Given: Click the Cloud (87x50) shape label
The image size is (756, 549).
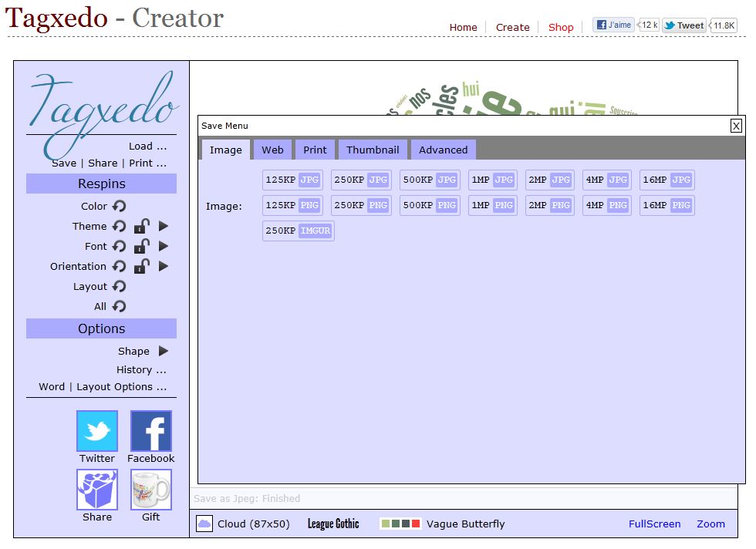Looking at the screenshot, I should [254, 524].
